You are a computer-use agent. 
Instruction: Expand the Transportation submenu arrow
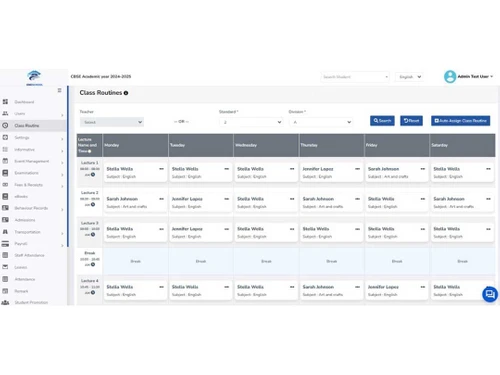click(62, 233)
